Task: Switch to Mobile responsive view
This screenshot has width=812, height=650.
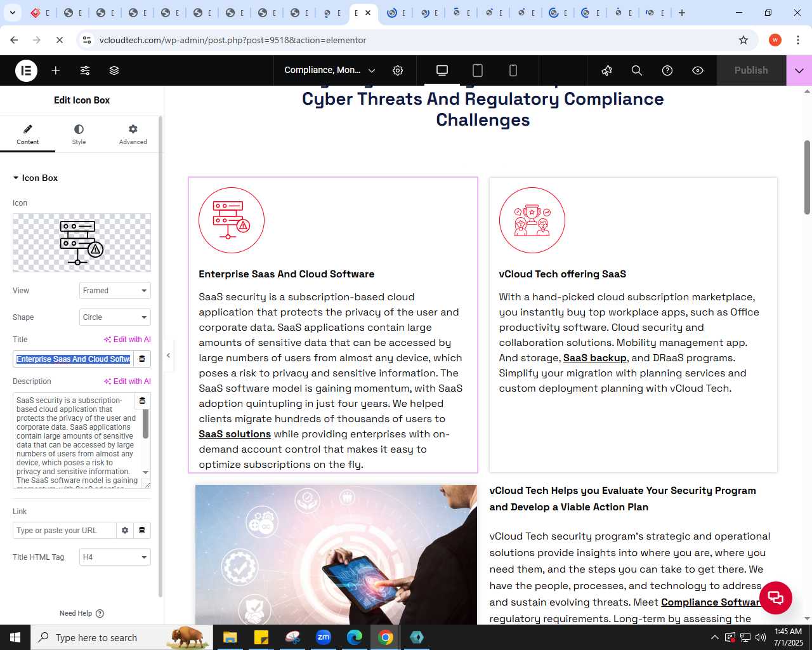Action: click(513, 70)
